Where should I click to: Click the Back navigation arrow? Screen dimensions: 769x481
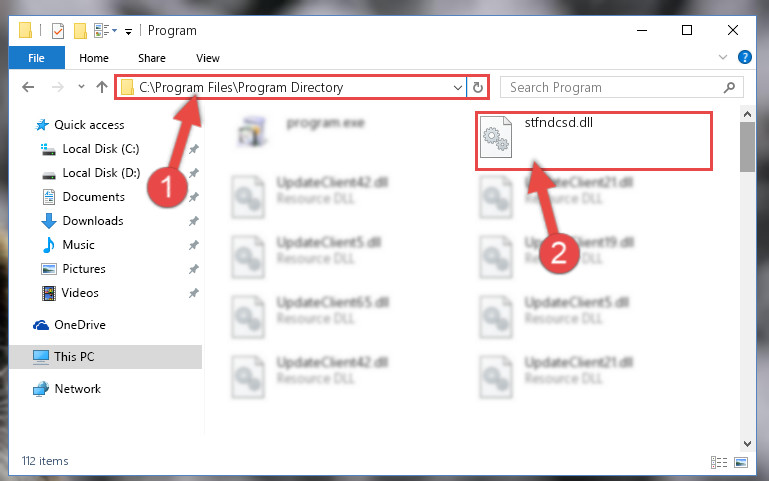28,87
